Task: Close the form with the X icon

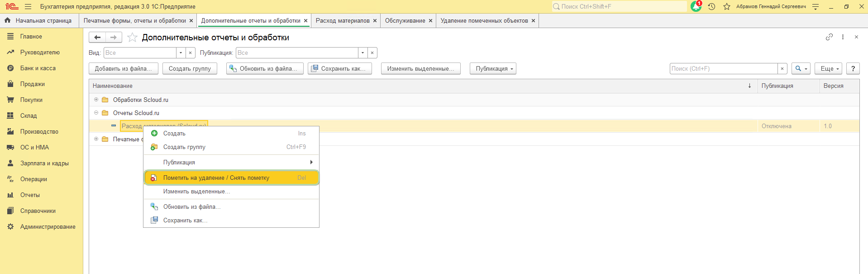Action: [856, 37]
